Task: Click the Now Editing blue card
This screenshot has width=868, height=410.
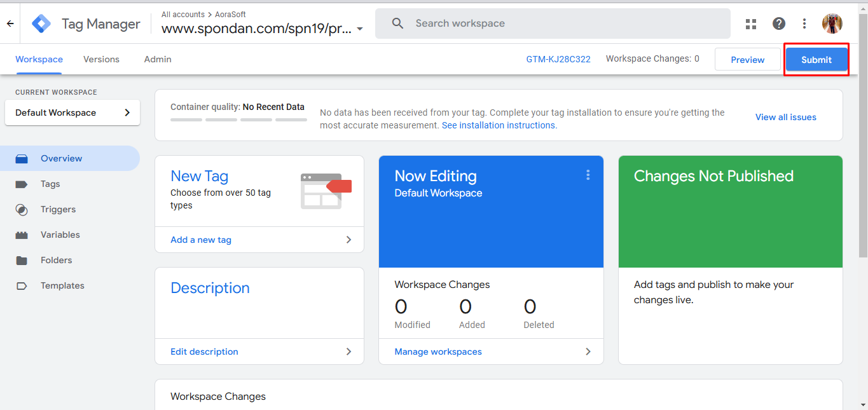Action: pos(491,212)
